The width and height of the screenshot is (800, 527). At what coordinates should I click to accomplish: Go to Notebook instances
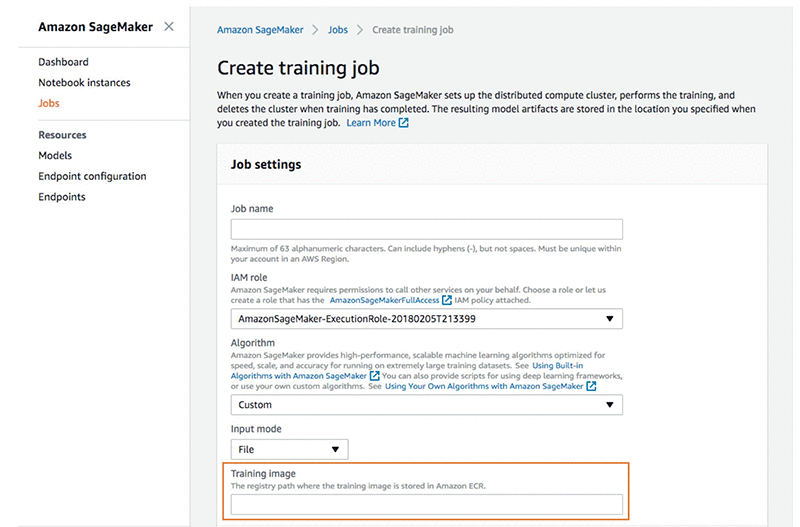pyautogui.click(x=84, y=83)
